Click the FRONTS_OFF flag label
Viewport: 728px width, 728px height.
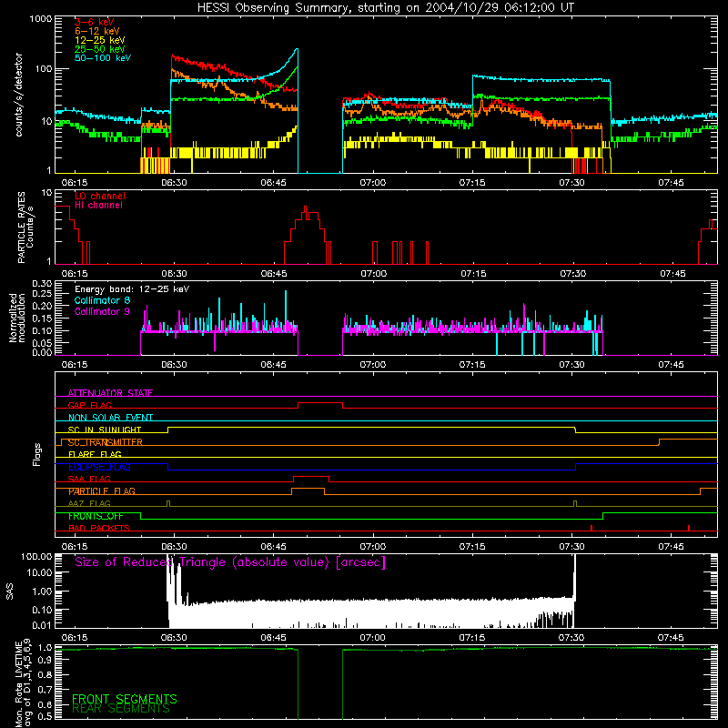(96, 516)
